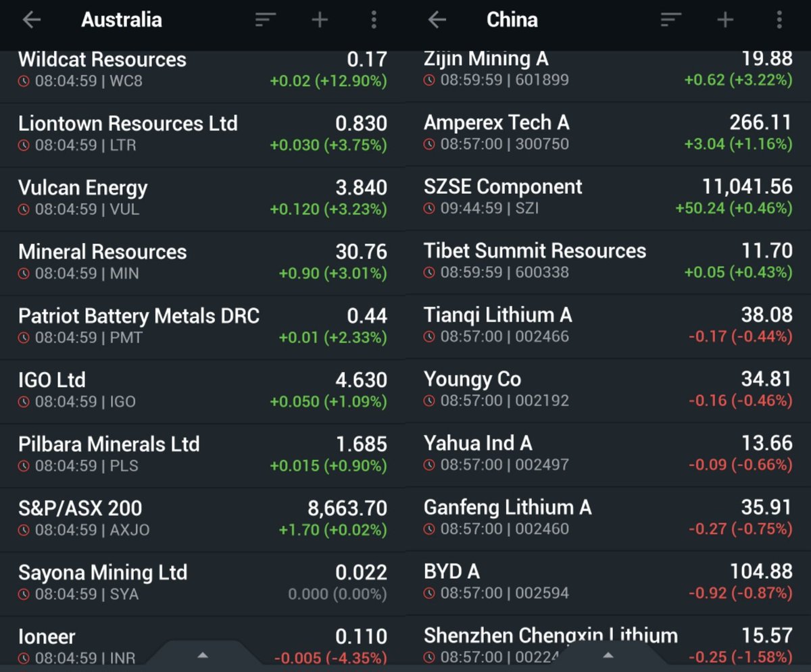Open the overflow menu on the Australia panel
Screen dimensions: 811x672
[374, 20]
